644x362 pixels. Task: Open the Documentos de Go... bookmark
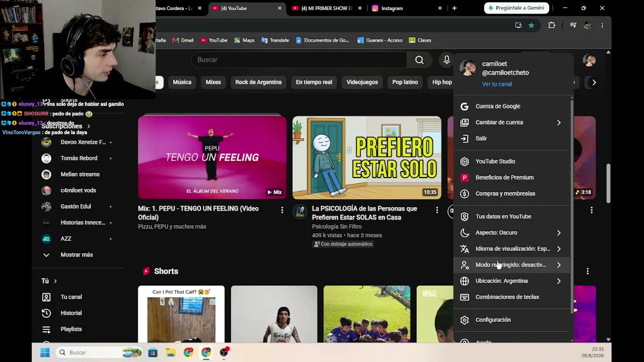323,40
